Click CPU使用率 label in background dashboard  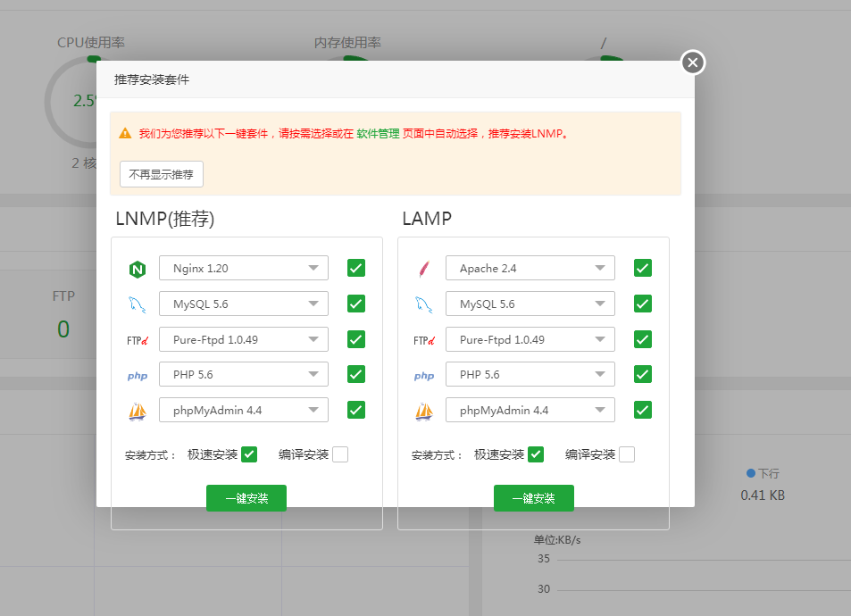(91, 42)
